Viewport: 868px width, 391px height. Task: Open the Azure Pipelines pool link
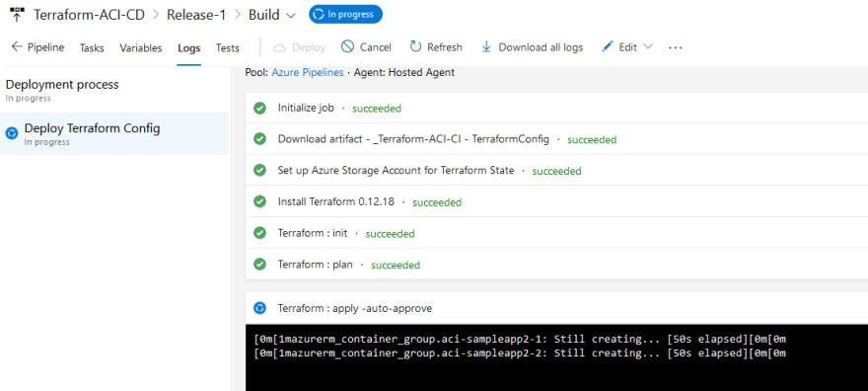307,72
